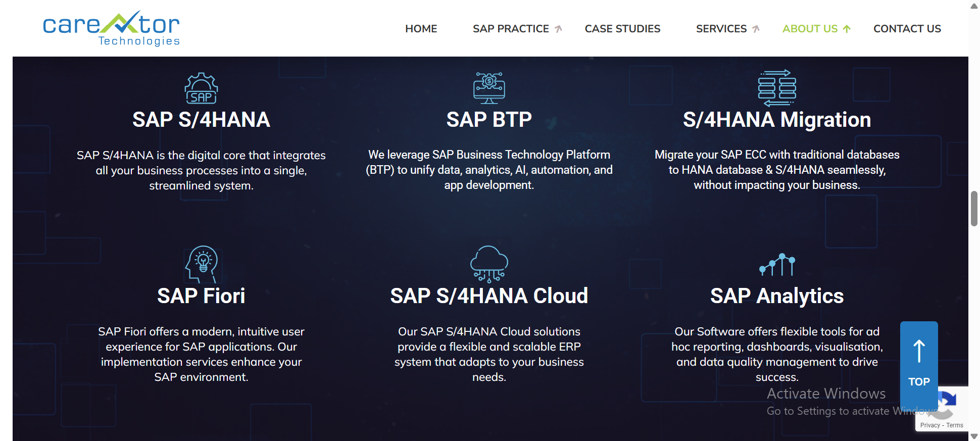Click the SAP S/4HANA gear icon
This screenshot has height=441, width=980.
point(201,88)
